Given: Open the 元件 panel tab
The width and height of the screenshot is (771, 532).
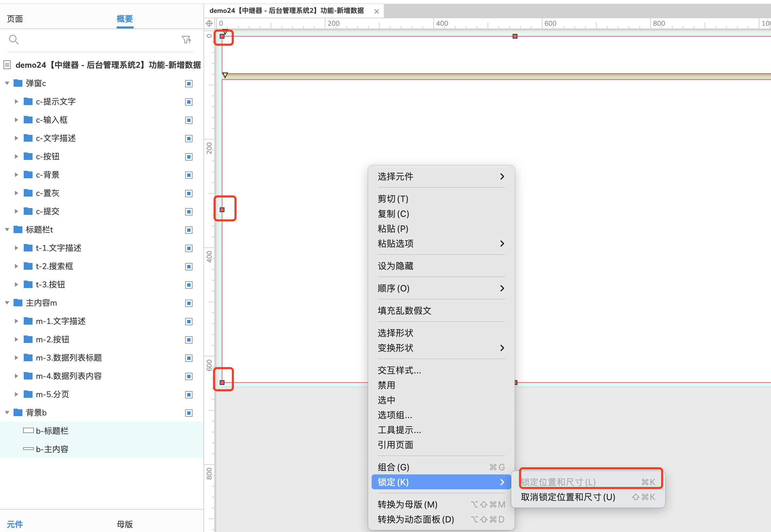Looking at the screenshot, I should [x=15, y=524].
